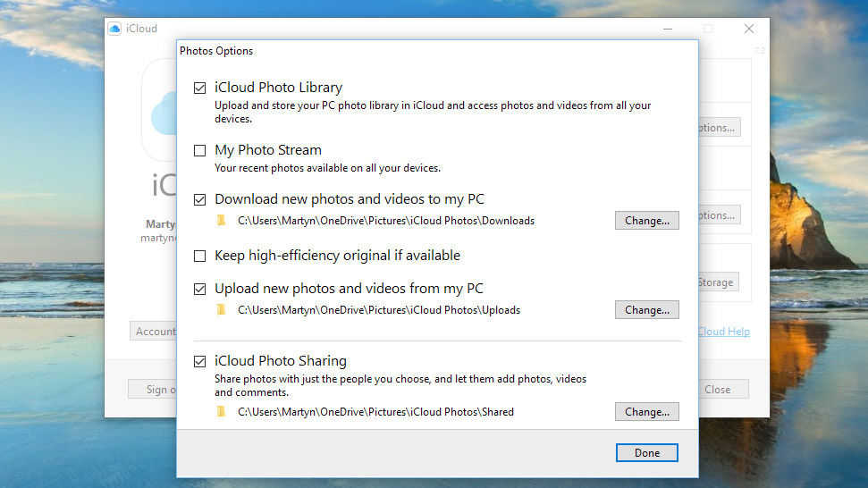Click the Downloads path folder icon
This screenshot has width=868, height=488.
[x=221, y=220]
